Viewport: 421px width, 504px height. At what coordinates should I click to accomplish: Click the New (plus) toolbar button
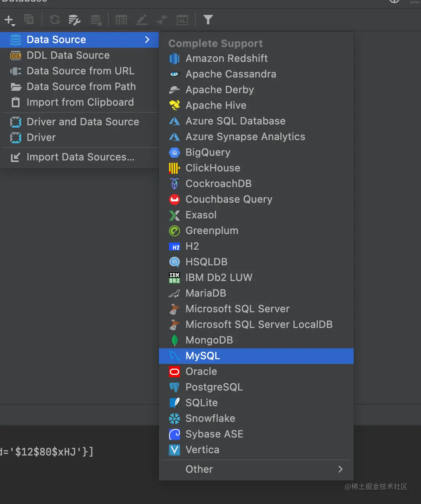pos(10,20)
